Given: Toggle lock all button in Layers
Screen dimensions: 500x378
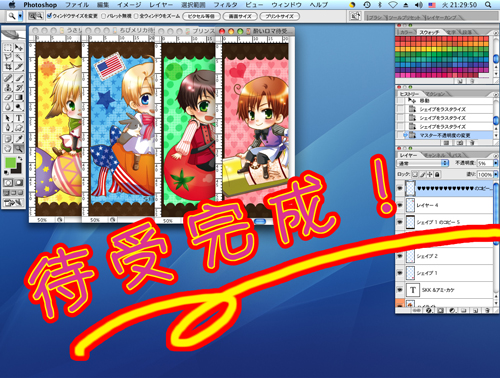Looking at the screenshot, I should (437, 174).
